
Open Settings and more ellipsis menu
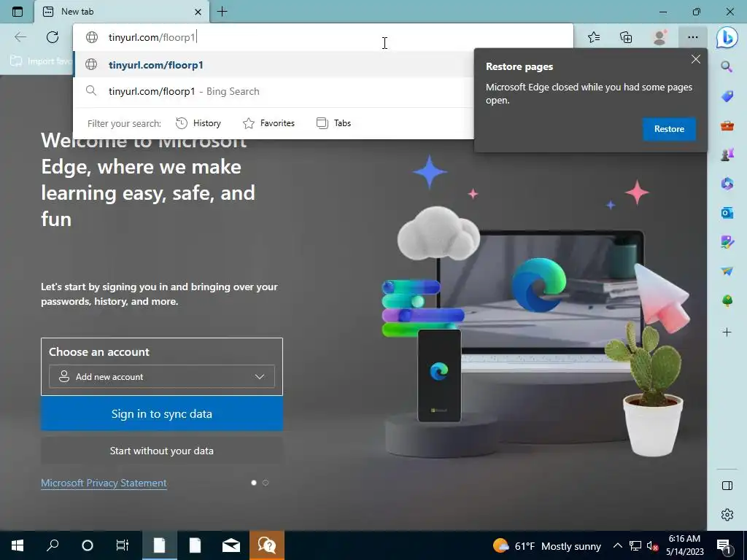(693, 37)
